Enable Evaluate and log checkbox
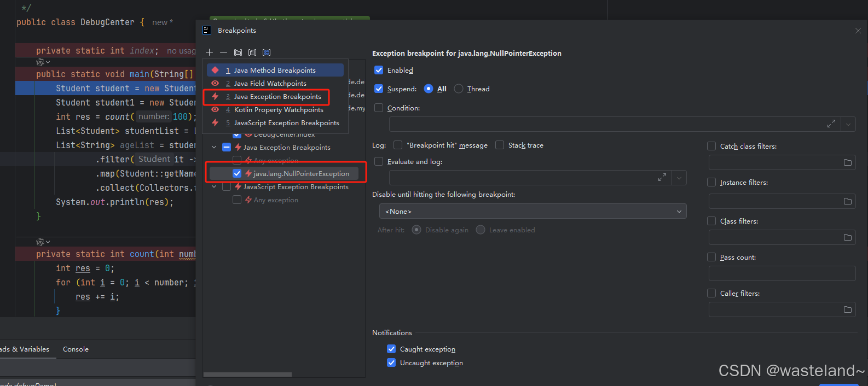This screenshot has height=386, width=868. click(379, 161)
